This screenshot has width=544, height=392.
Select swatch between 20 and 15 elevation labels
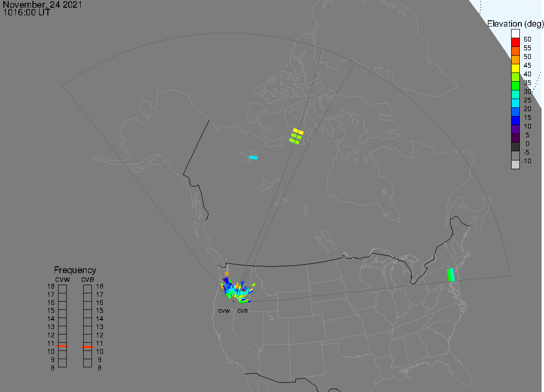pos(515,112)
